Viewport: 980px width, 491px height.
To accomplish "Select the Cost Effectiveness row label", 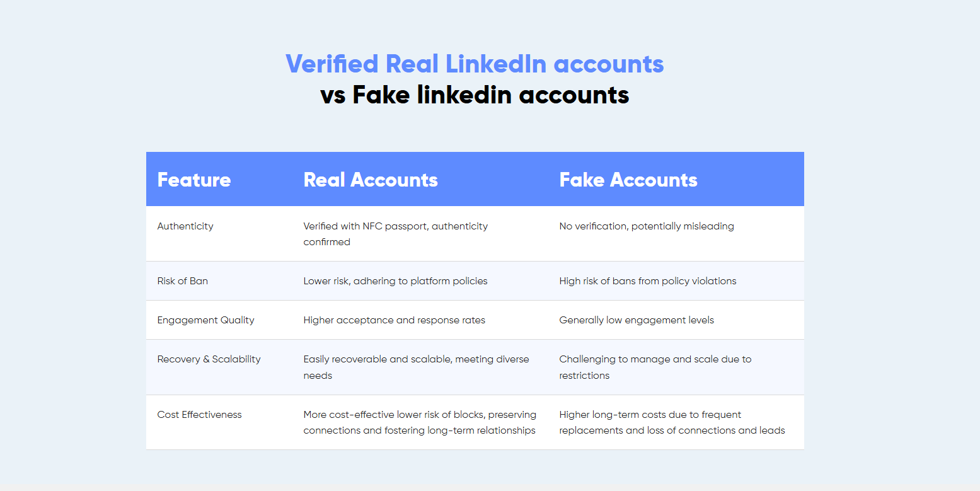I will (200, 415).
